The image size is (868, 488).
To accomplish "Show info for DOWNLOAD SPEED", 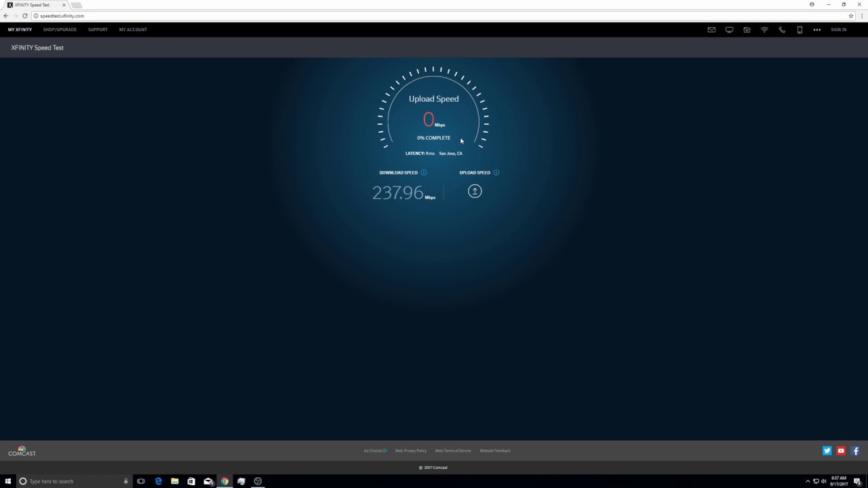I will [x=424, y=172].
